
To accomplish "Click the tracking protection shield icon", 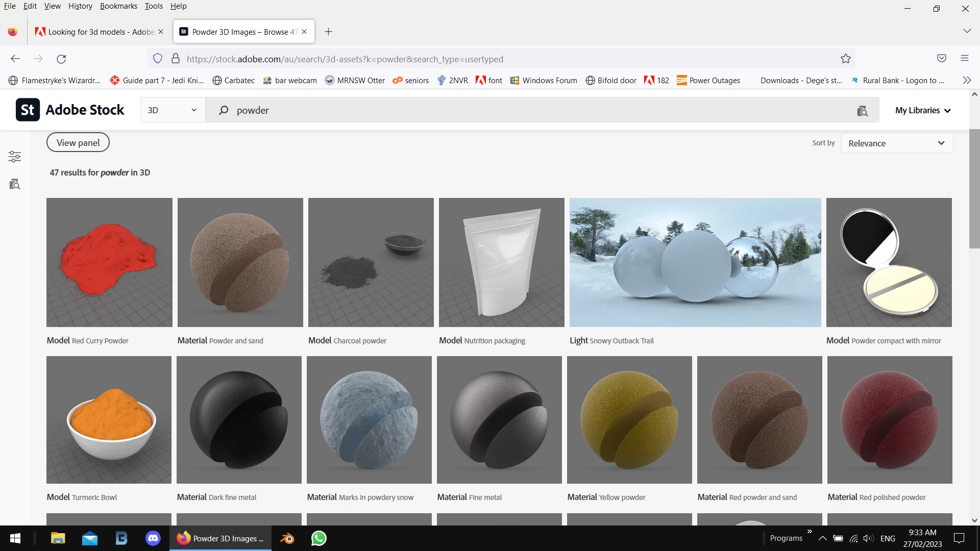I will [x=158, y=59].
